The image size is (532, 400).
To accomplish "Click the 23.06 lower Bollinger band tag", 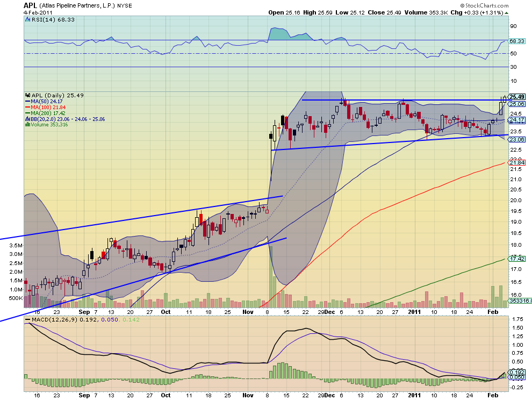I will pyautogui.click(x=517, y=140).
